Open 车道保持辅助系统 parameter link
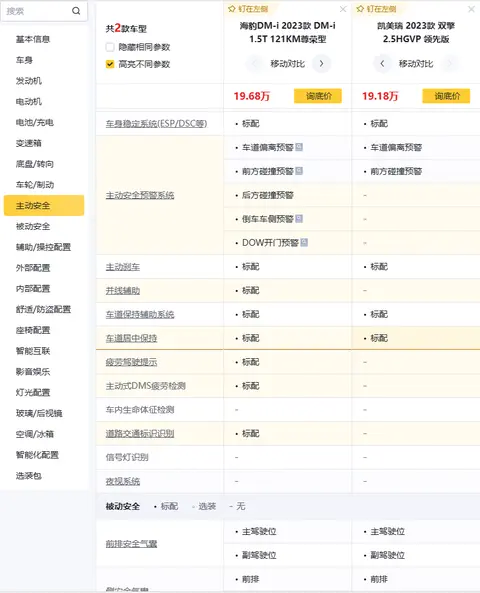The image size is (480, 593). 140,314
